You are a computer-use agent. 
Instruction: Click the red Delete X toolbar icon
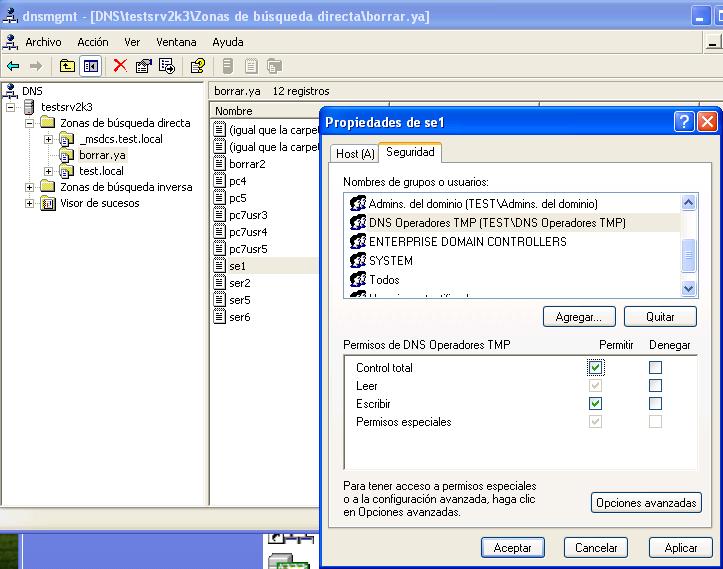click(x=120, y=66)
